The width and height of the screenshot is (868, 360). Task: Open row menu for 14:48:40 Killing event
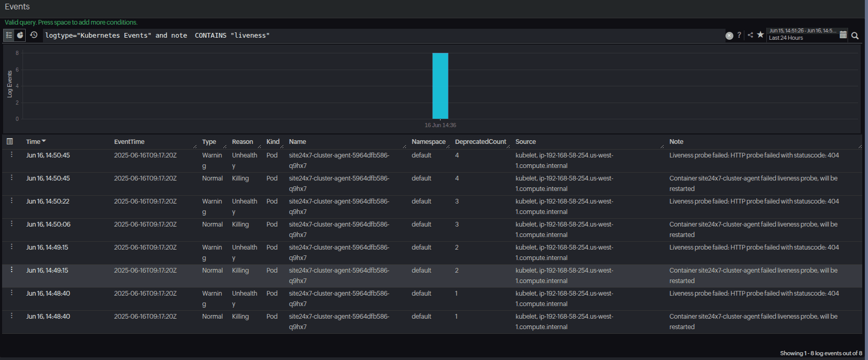pyautogui.click(x=12, y=316)
